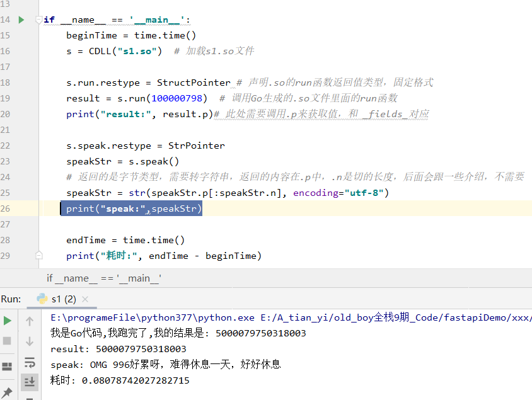Click the beginTime = time.time() line
Image resolution: width=532 pixels, height=400 pixels.
tap(131, 36)
